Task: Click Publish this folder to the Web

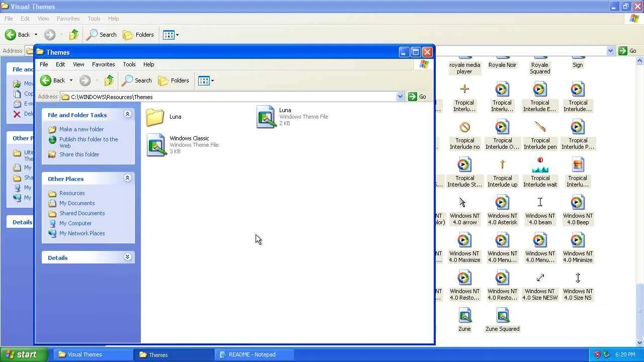Action: click(89, 142)
